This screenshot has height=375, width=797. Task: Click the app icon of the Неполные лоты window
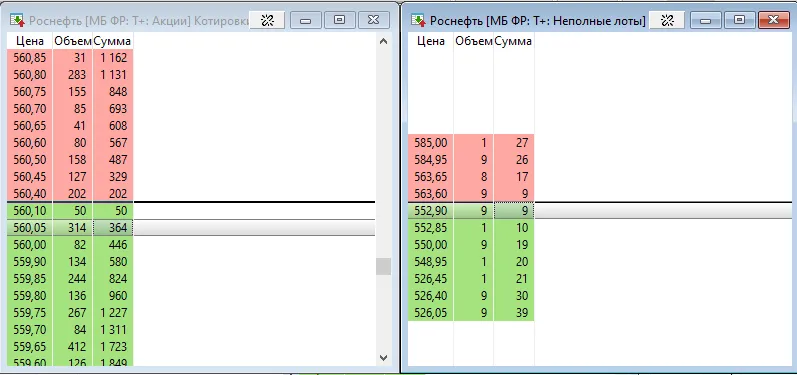pos(418,20)
